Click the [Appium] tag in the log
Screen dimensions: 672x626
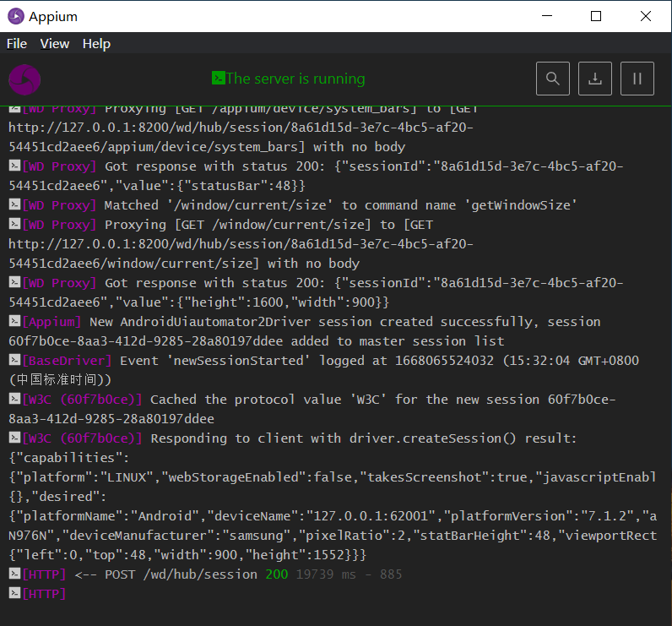click(51, 322)
